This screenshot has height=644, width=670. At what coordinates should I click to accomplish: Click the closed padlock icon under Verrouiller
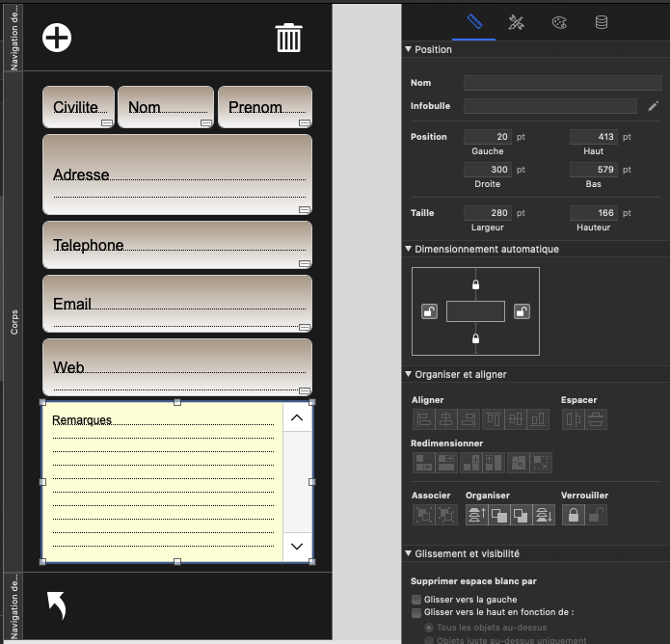coord(573,516)
